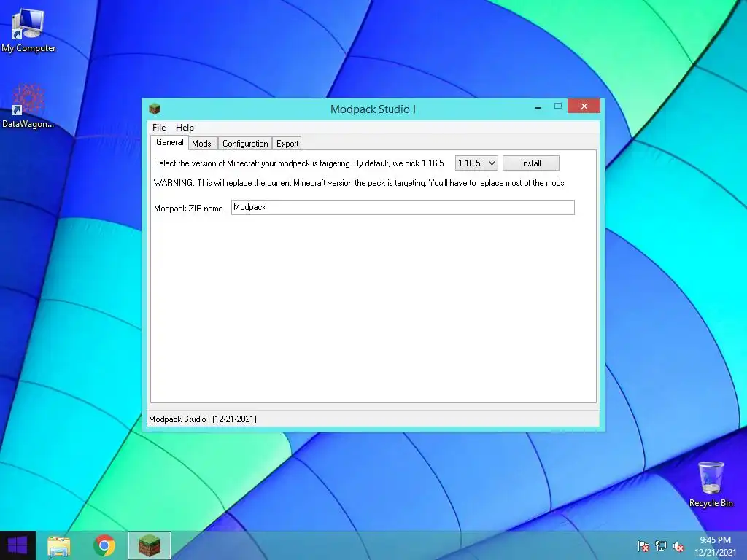Image resolution: width=747 pixels, height=560 pixels.
Task: Close the Modpack Studio window
Action: 584,106
